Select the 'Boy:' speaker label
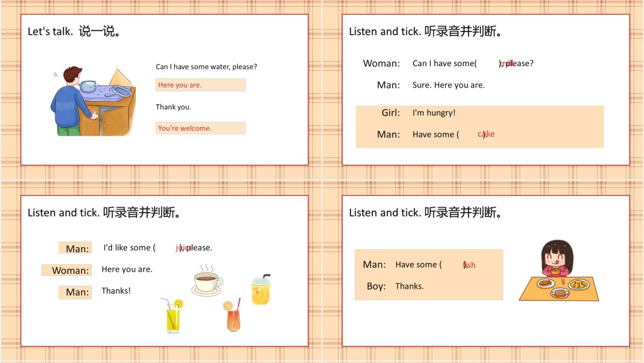 [x=376, y=286]
